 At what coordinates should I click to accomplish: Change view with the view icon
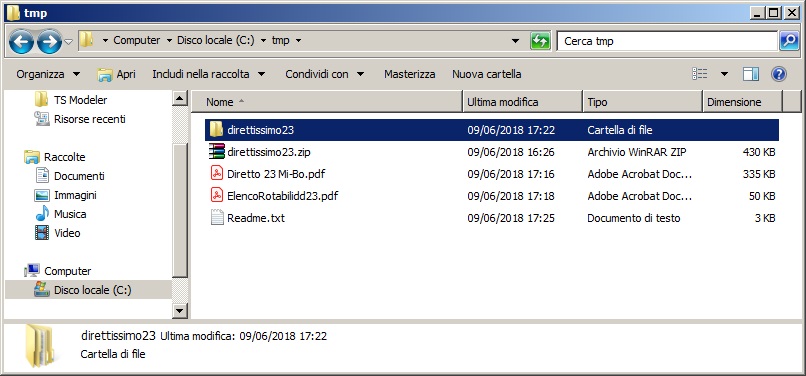click(x=700, y=74)
